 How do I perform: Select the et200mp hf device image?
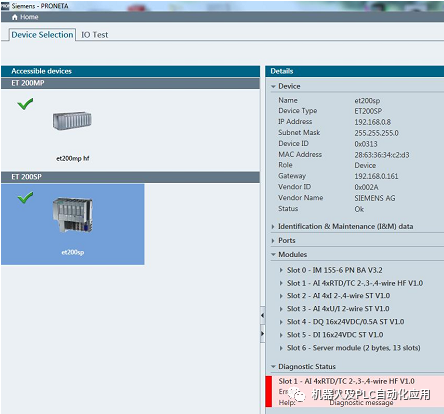coord(72,120)
